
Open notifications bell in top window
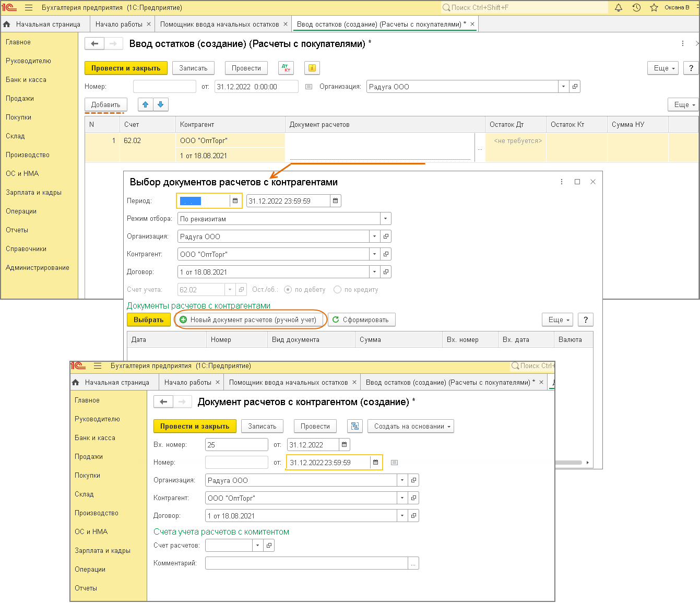[x=619, y=7]
